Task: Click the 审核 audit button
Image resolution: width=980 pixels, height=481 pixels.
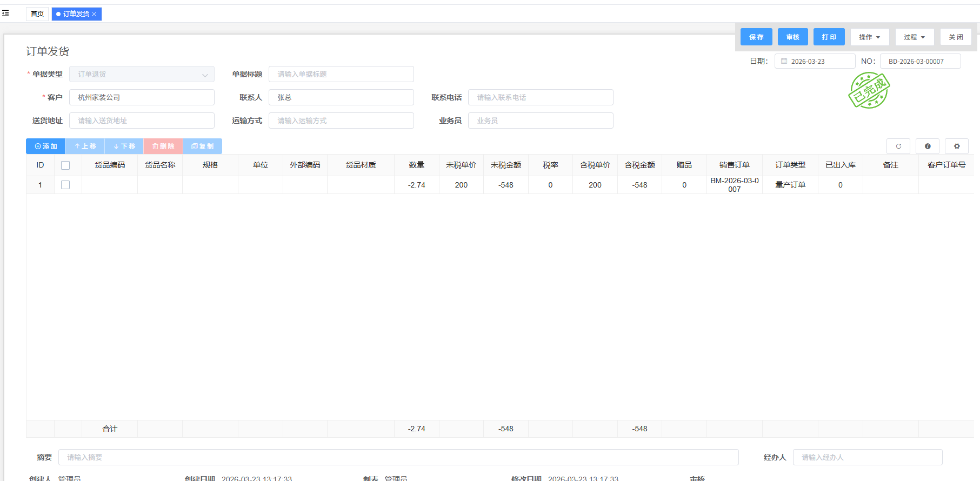Action: (792, 37)
